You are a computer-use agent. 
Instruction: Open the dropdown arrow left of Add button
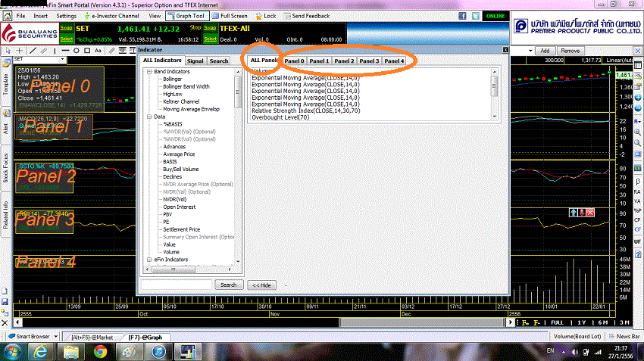pyautogui.click(x=530, y=51)
